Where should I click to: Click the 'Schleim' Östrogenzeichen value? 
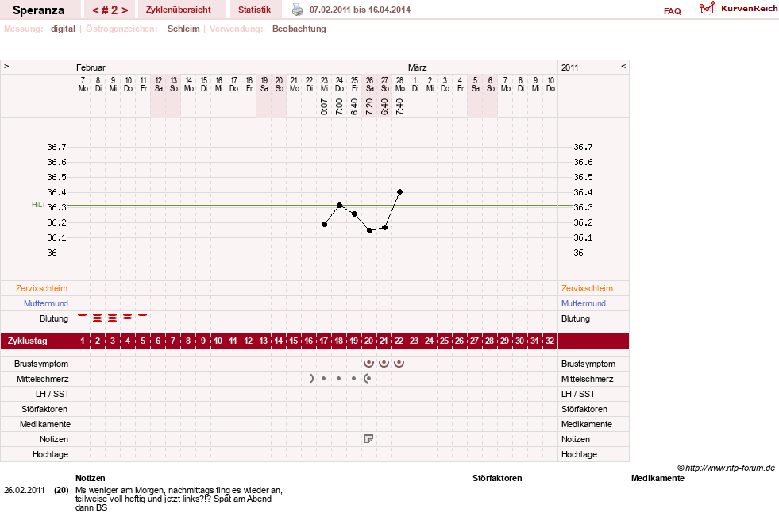click(183, 29)
